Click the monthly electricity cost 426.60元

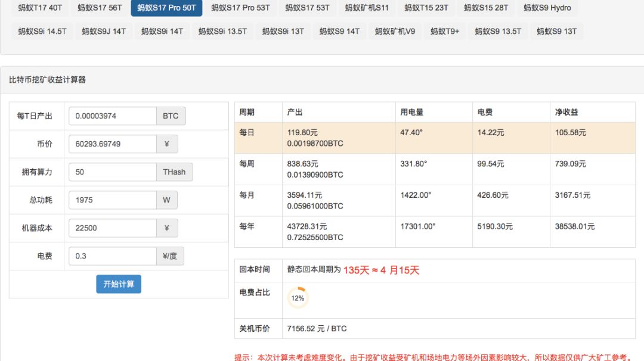coord(493,195)
